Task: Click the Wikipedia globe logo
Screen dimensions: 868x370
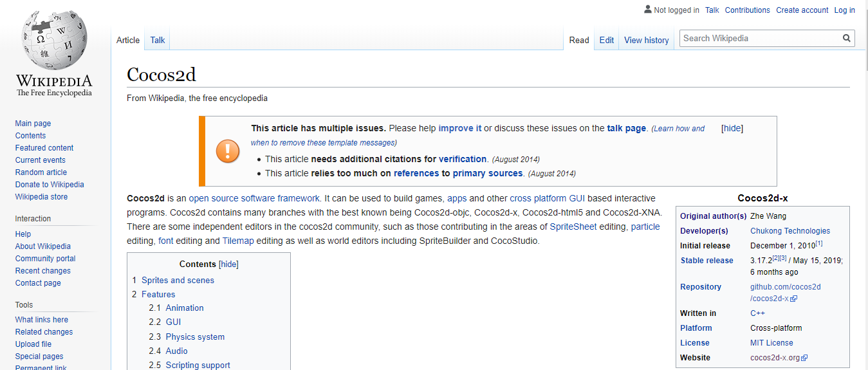Action: point(54,40)
